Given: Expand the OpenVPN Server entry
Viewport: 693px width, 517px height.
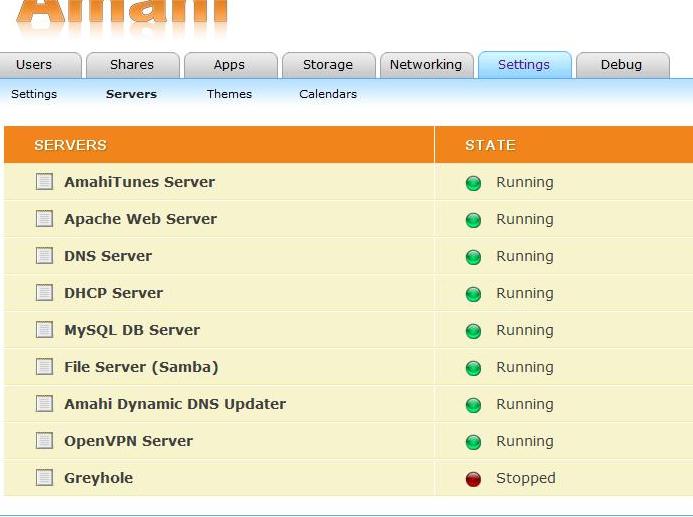Looking at the screenshot, I should 129,441.
